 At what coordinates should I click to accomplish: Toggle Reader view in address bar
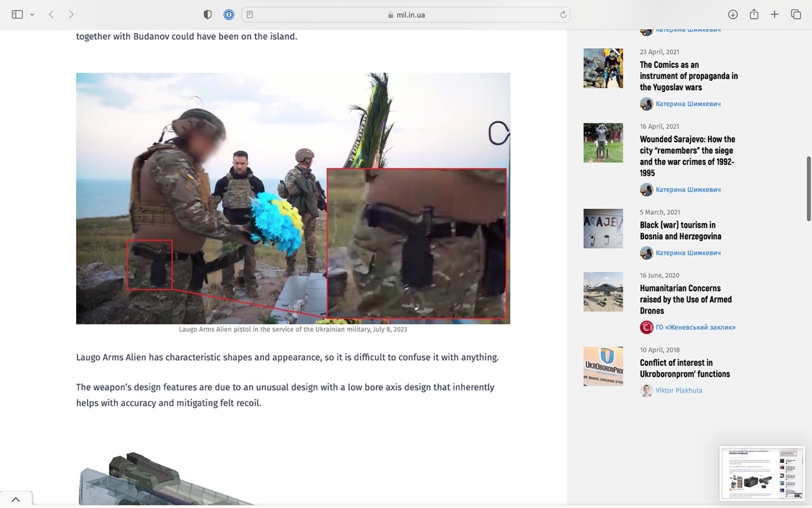tap(250, 15)
